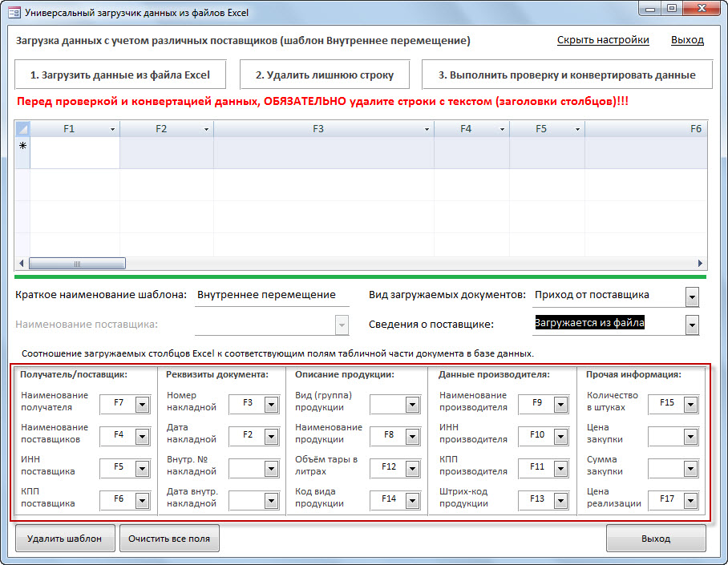Image resolution: width=728 pixels, height=565 pixels.
Task: Open 'Внутр. № накладной' column dropdown
Action: (x=271, y=469)
